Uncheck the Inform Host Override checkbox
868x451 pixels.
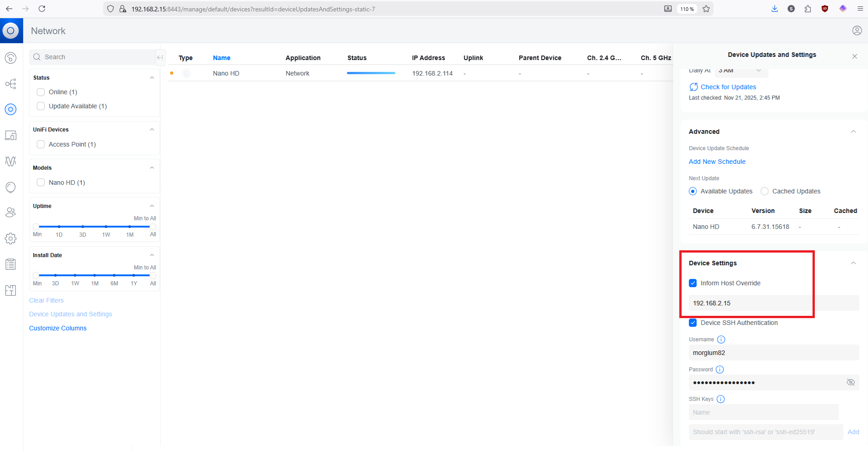pos(693,283)
